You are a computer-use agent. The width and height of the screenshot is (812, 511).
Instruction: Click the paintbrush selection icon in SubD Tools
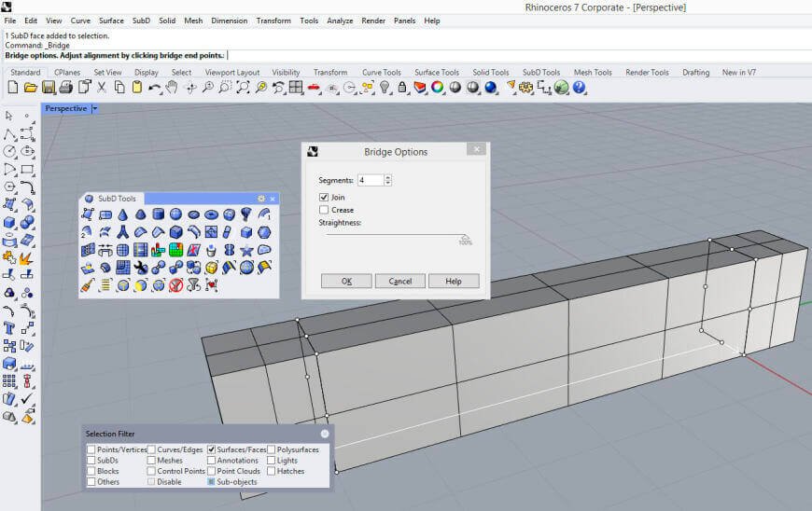click(x=88, y=285)
